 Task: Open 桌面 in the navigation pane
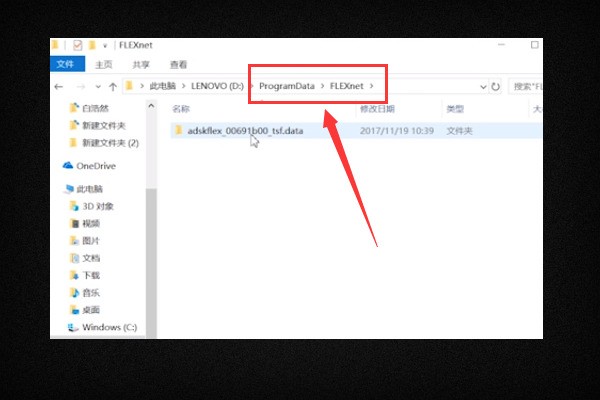click(91, 310)
